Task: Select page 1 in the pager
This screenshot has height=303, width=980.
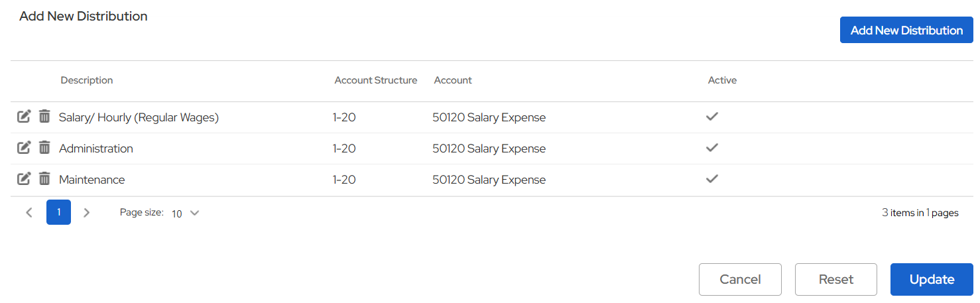Action: pyautogui.click(x=58, y=213)
